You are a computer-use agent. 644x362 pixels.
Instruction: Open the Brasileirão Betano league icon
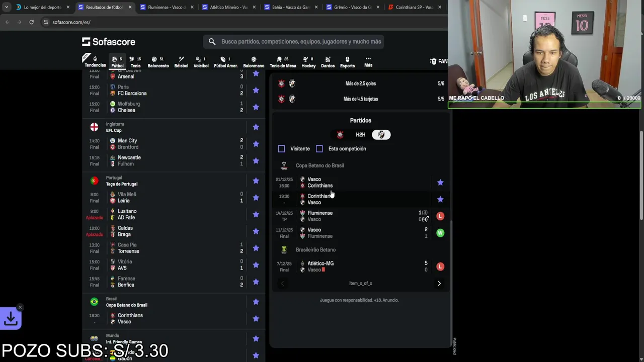[x=284, y=249]
